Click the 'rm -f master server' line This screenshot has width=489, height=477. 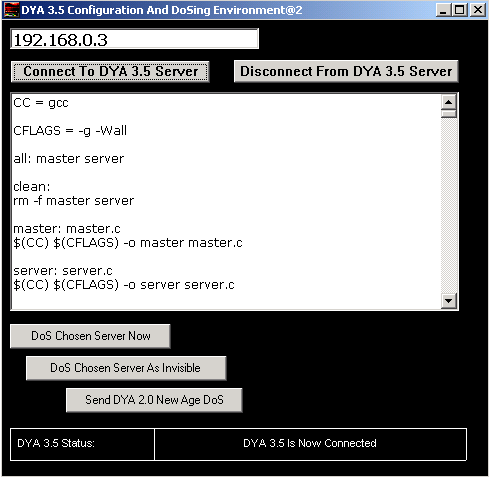tap(74, 201)
